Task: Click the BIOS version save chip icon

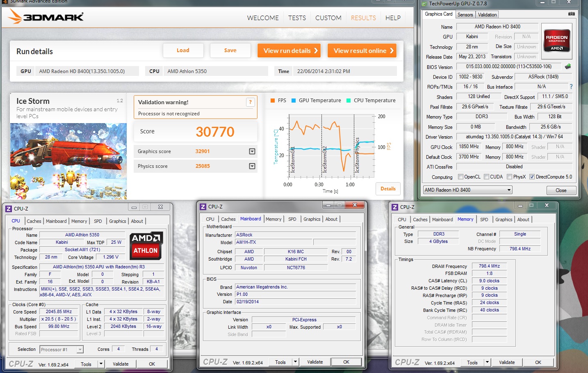Action: [568, 66]
